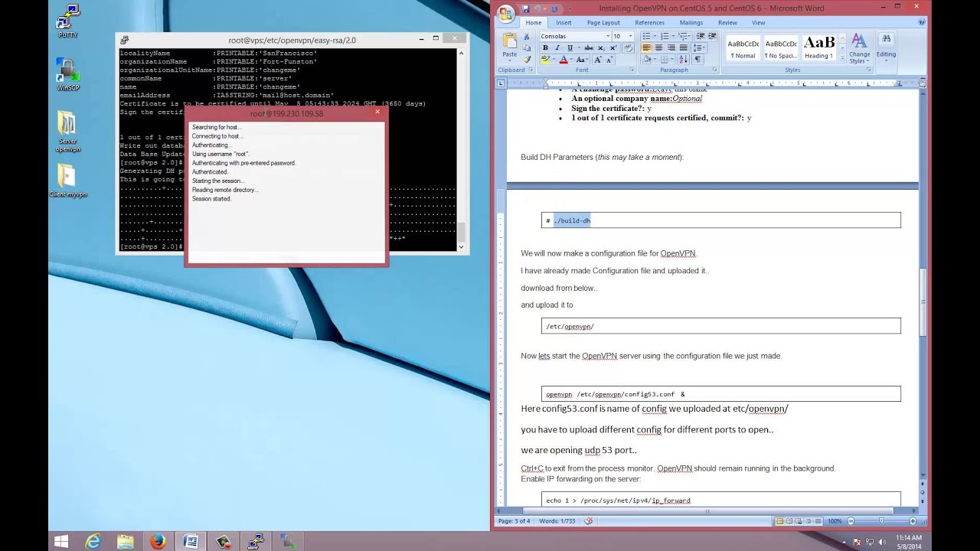The height and width of the screenshot is (551, 980).
Task: Open the Review ribbon tab
Action: click(727, 23)
